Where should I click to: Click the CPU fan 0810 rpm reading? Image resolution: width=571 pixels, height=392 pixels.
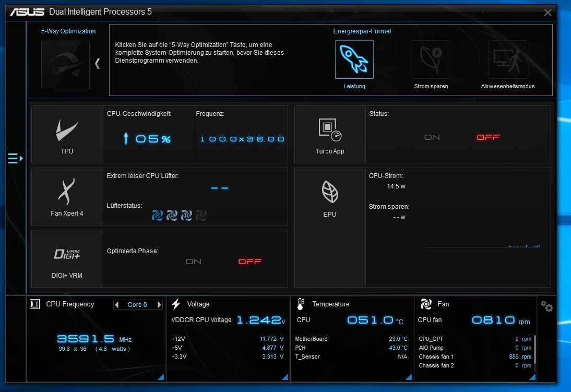pyautogui.click(x=501, y=320)
